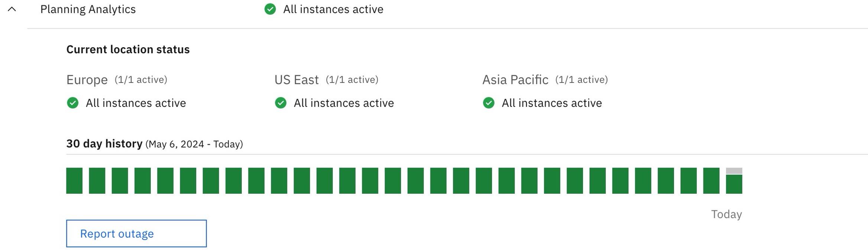Select the second bar in the history chart

point(97,181)
